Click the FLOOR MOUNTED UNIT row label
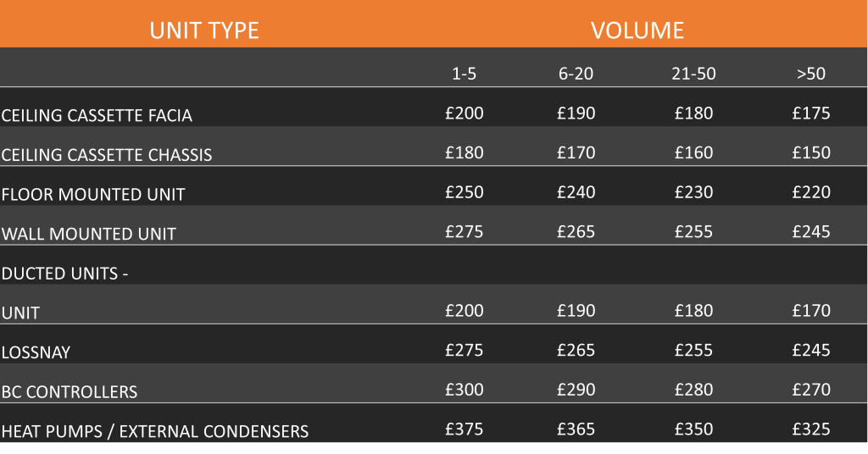 point(93,195)
